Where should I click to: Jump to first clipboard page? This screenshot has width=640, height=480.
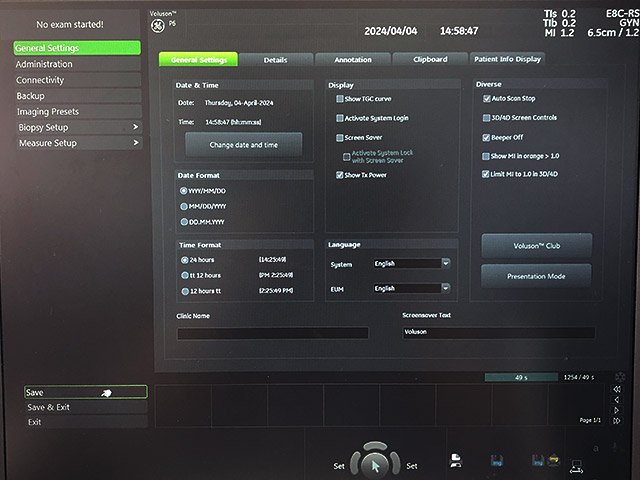point(617,389)
